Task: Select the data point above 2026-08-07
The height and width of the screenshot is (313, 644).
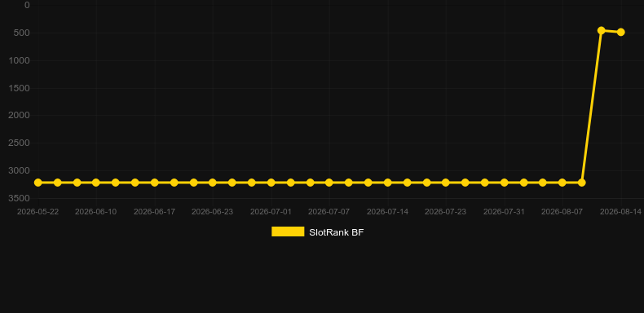Action: point(562,183)
